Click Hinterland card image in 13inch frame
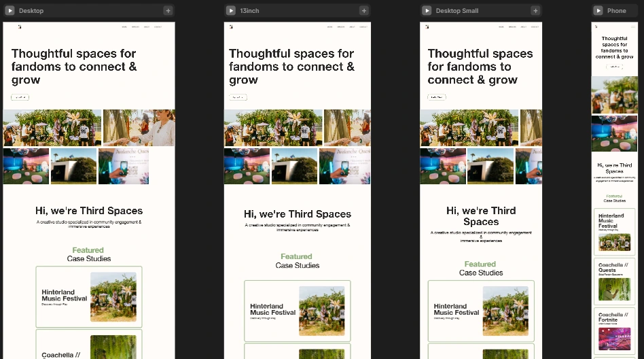 [321, 311]
